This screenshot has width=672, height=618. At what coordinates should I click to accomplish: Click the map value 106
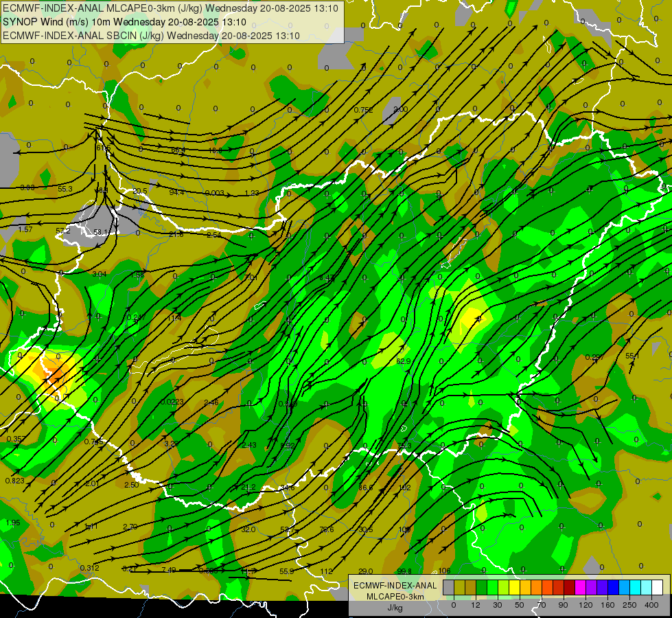click(444, 571)
